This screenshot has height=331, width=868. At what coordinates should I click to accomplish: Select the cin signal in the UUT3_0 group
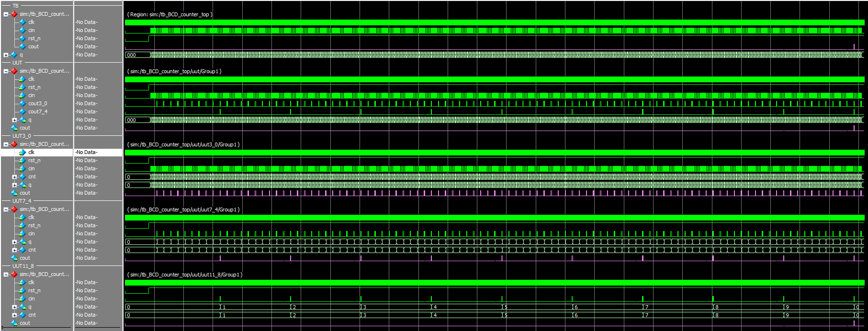pos(32,169)
